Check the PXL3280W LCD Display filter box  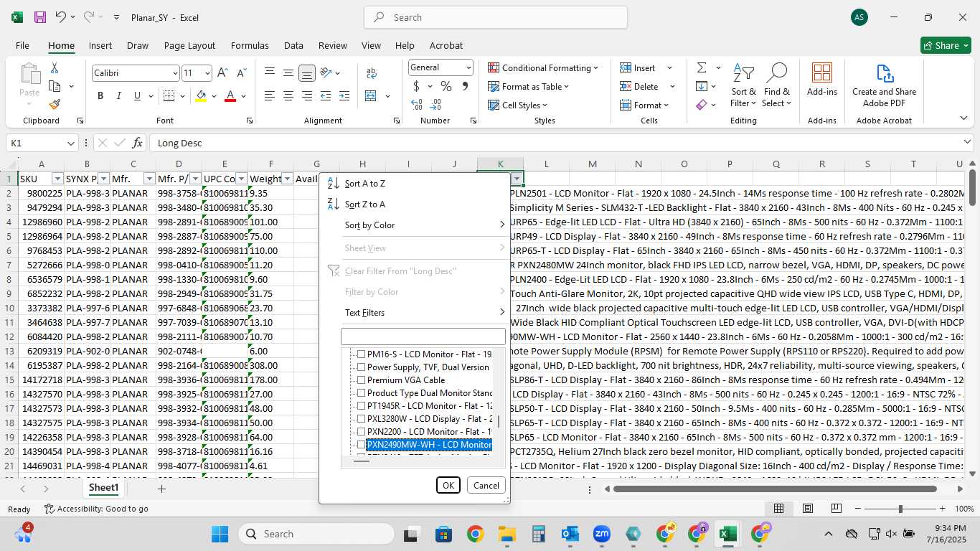click(x=362, y=419)
